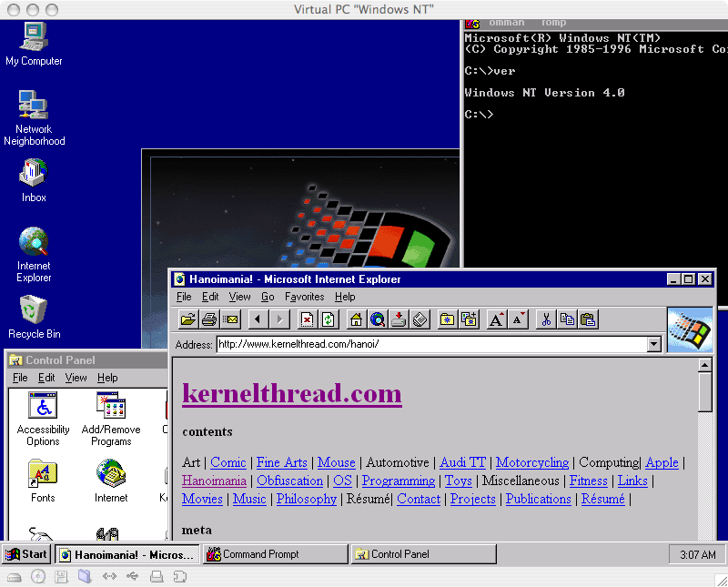
Task: Follow the Programming link
Action: click(x=399, y=481)
